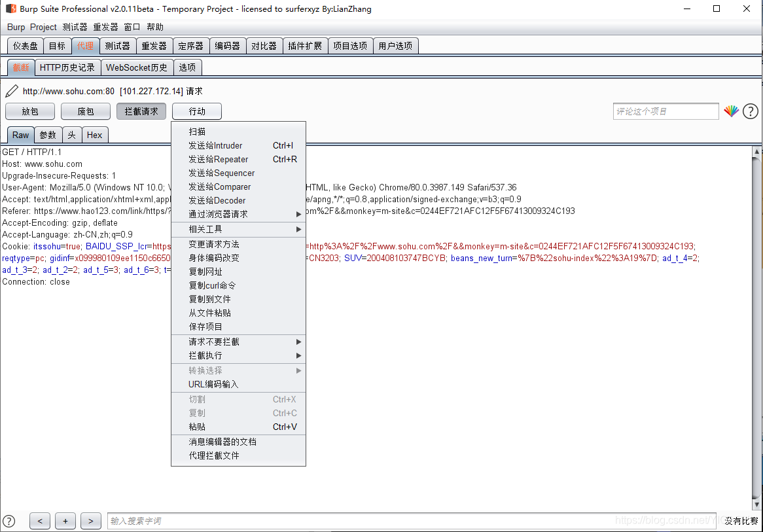Screen dimensions: 763x532
Task: Open the 窗口 window menu
Action: 132,27
